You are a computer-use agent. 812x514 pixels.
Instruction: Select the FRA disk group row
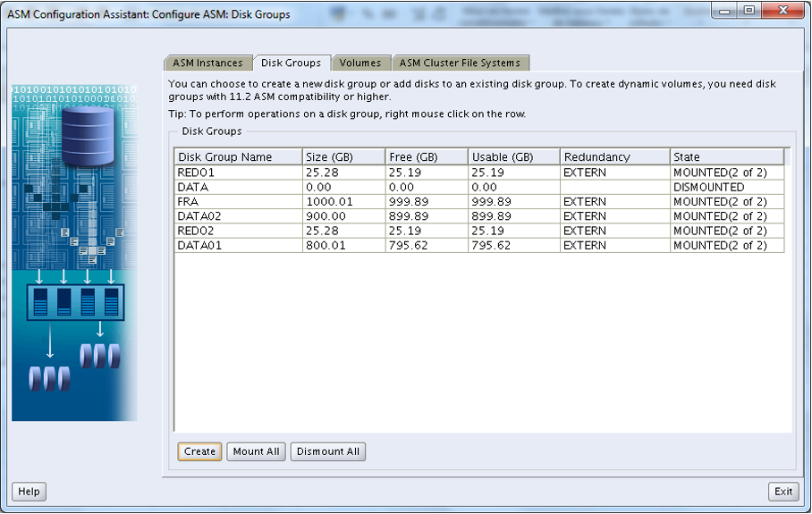click(x=479, y=201)
